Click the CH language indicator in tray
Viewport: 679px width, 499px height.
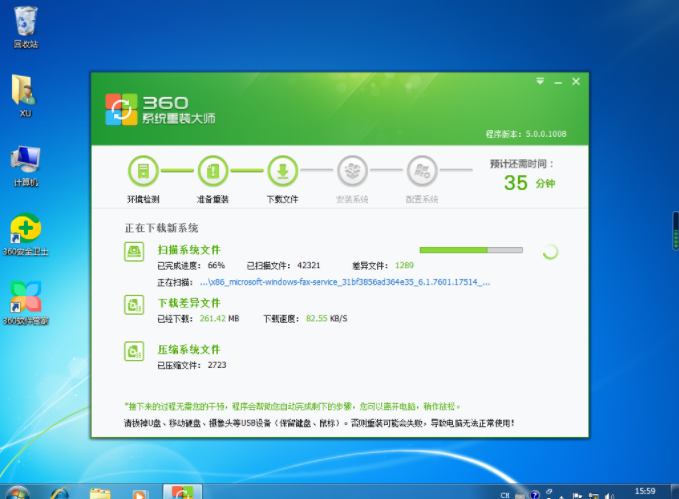pos(505,495)
